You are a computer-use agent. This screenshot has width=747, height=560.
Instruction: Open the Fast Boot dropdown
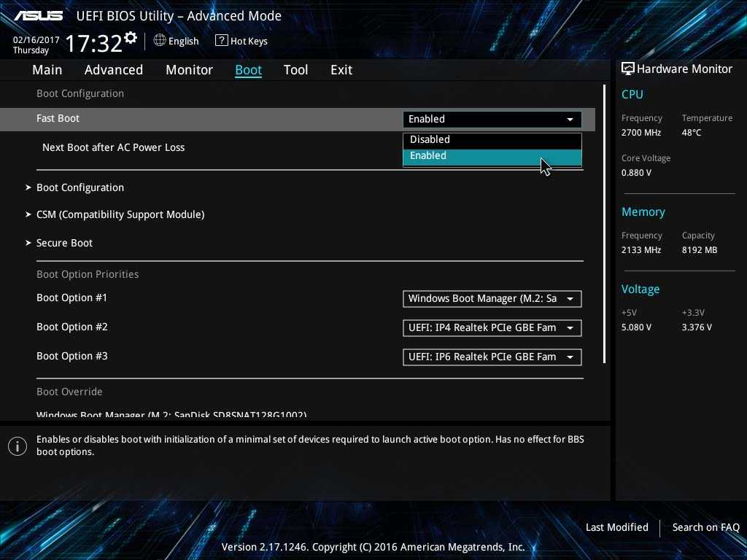pos(492,119)
